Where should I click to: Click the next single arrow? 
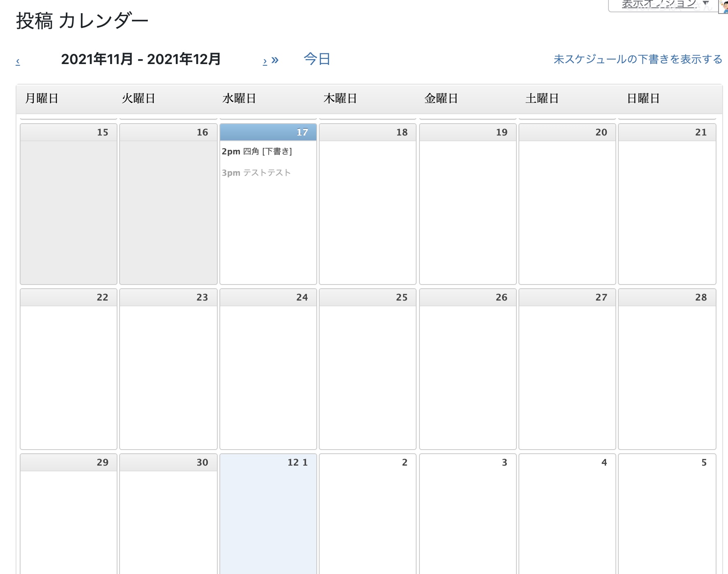[x=265, y=62]
